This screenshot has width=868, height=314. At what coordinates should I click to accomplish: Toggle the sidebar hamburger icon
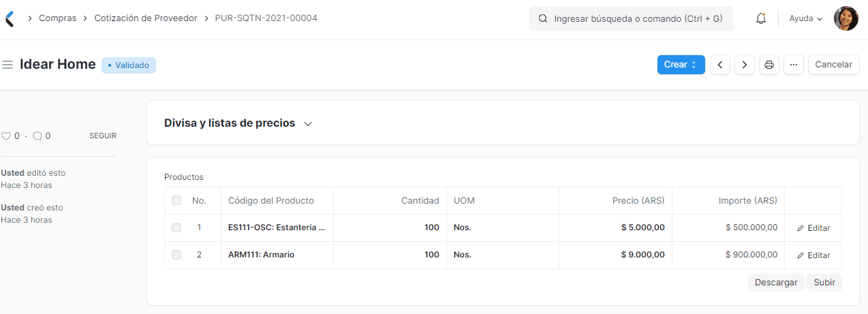[x=8, y=65]
